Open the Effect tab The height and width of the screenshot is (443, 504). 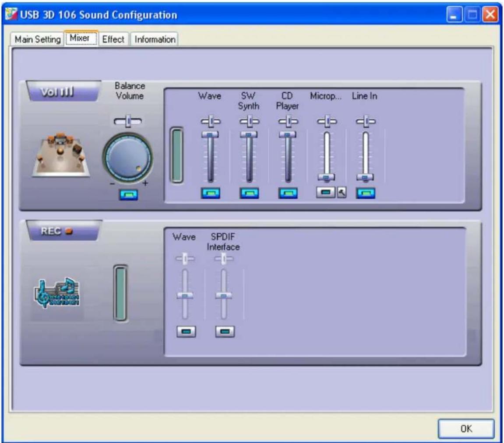point(113,39)
